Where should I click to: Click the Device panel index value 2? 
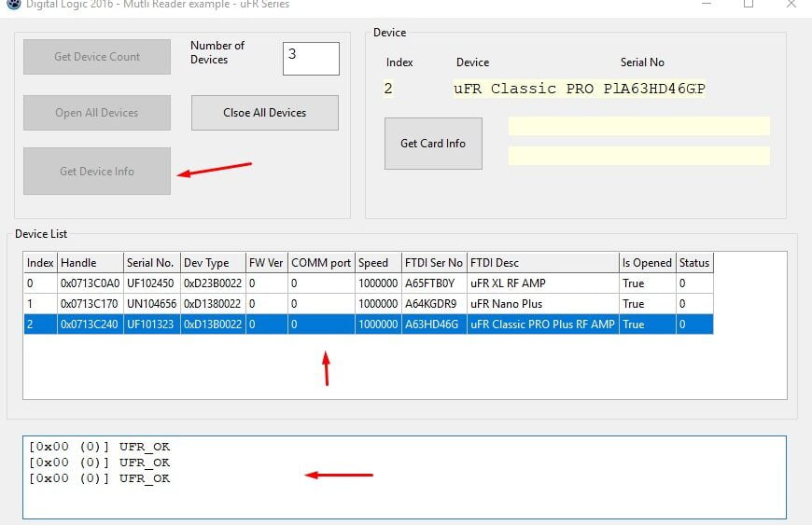(388, 89)
